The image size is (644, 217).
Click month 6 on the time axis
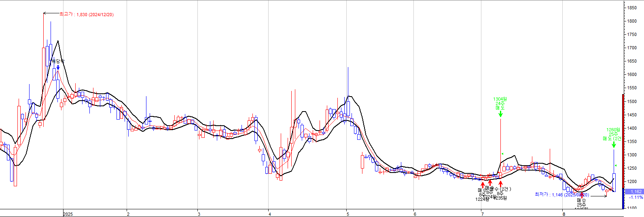[415, 214]
